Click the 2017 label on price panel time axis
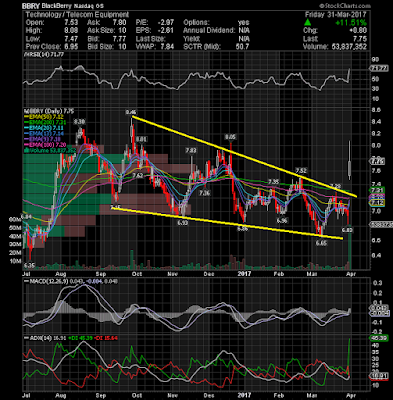Viewport: 393px width, 400px height. (244, 274)
